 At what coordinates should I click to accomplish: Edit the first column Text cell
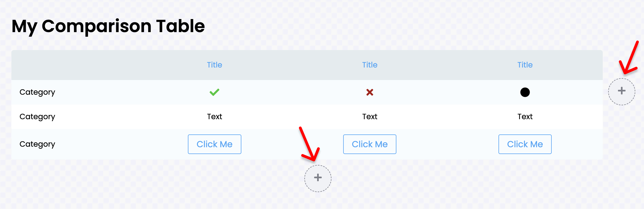[214, 116]
